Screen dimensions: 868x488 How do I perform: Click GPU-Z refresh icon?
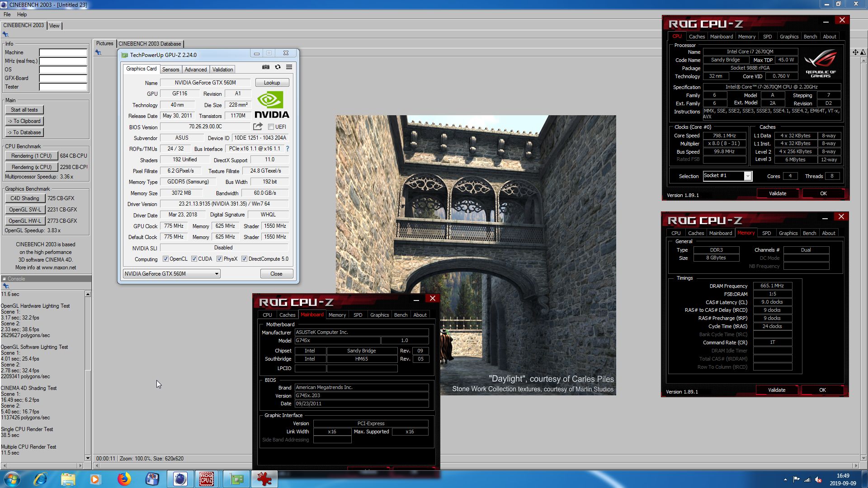coord(278,67)
